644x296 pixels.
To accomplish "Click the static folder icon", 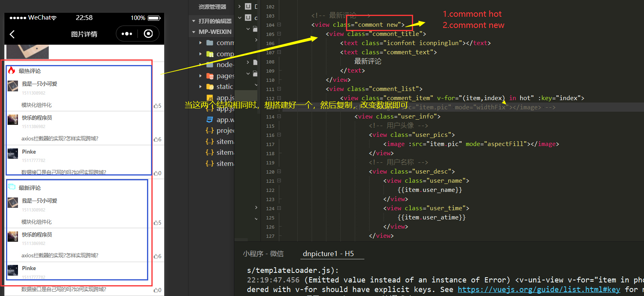I will (210, 87).
